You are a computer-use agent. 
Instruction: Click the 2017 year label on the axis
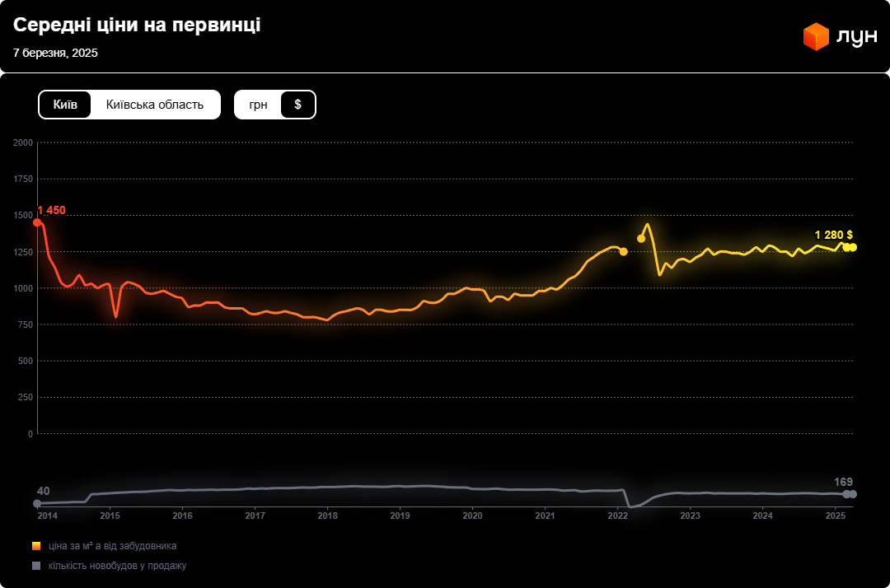pos(255,516)
